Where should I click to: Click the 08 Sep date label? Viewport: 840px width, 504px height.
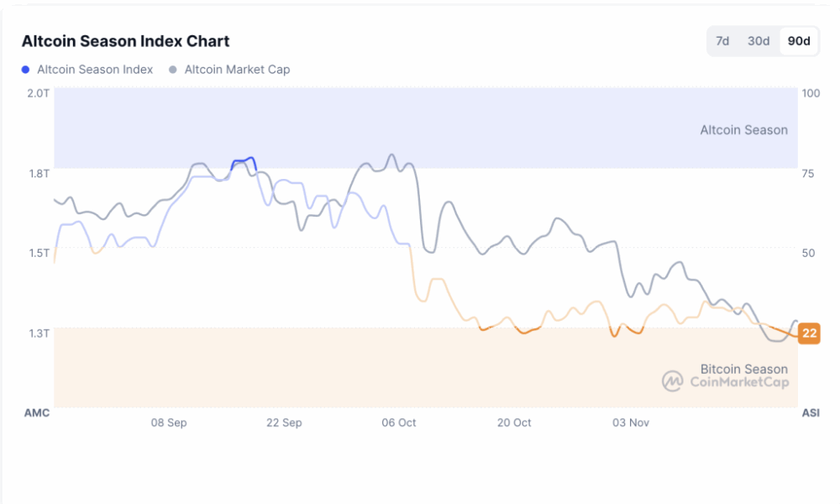click(169, 423)
